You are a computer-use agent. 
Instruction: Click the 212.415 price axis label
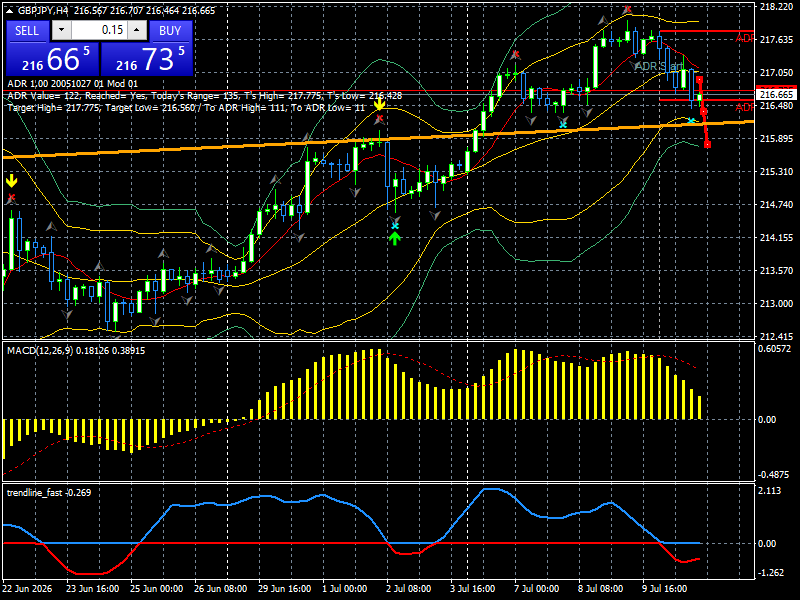tap(776, 337)
